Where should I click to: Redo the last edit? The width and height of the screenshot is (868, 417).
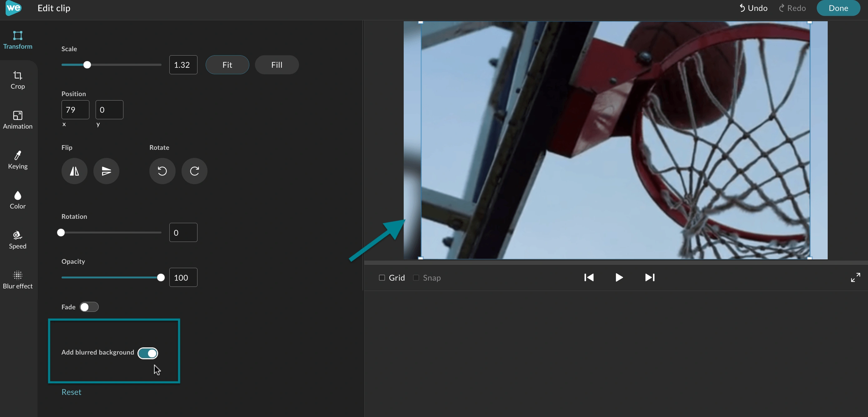pyautogui.click(x=792, y=8)
